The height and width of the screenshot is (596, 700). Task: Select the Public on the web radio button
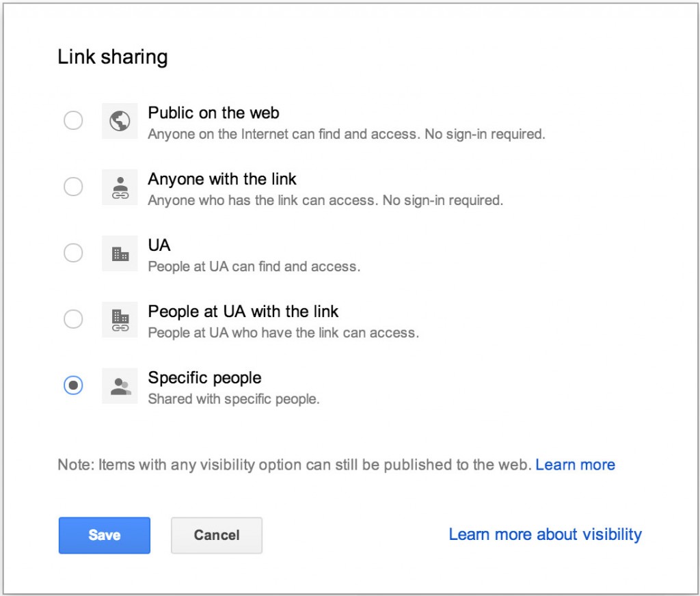pos(73,121)
